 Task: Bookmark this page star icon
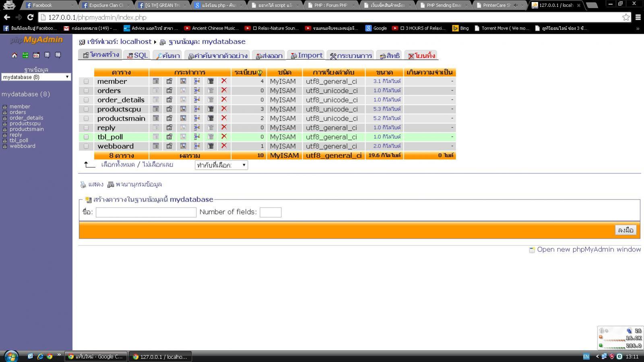coord(626,17)
